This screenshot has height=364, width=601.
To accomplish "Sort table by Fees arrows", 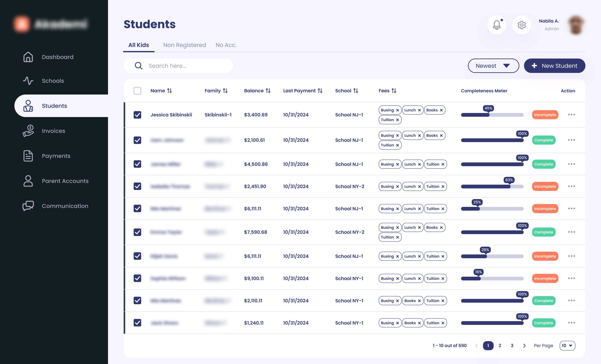I will 394,91.
